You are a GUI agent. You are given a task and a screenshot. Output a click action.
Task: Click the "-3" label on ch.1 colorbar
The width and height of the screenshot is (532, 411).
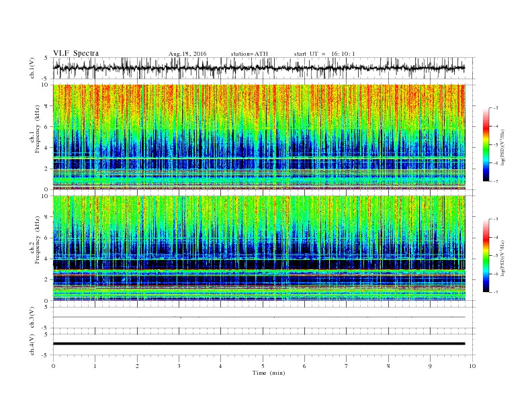(495, 108)
